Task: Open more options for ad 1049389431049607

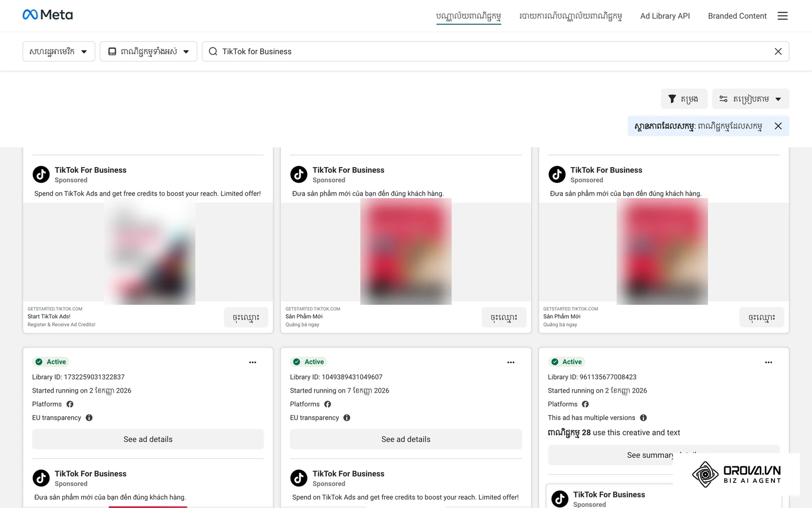Action: coord(511,362)
